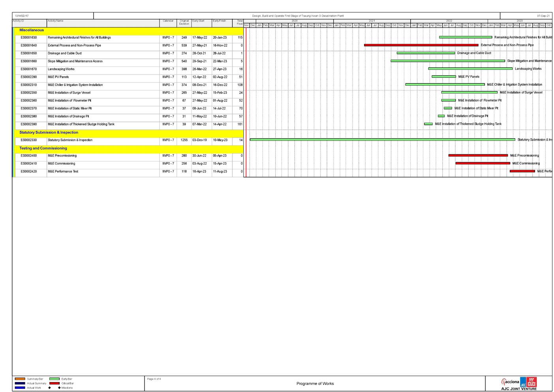This screenshot has width=554, height=392.
Task: Click the Original Duration column header
Action: click(184, 22)
